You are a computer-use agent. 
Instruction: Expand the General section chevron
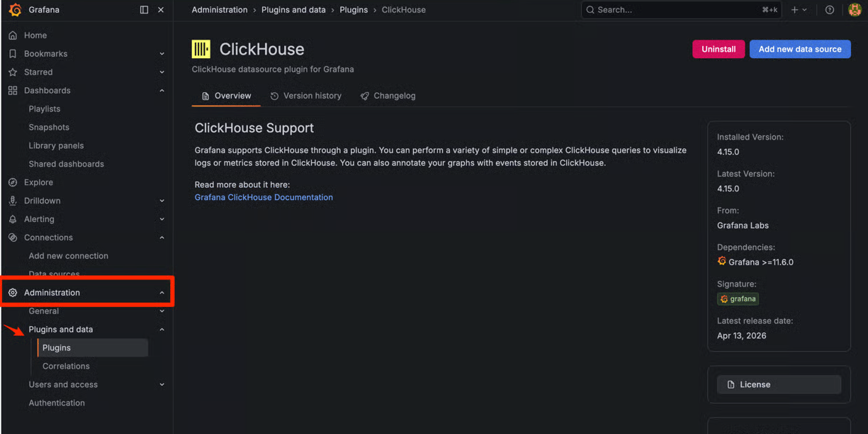162,311
